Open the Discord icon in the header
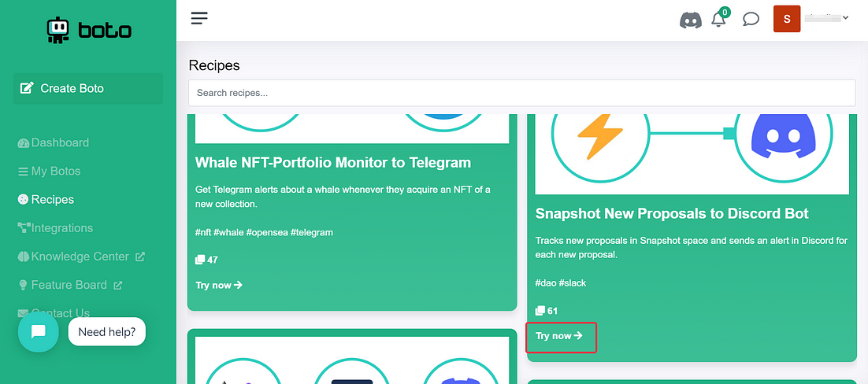This screenshot has width=868, height=384. (690, 20)
